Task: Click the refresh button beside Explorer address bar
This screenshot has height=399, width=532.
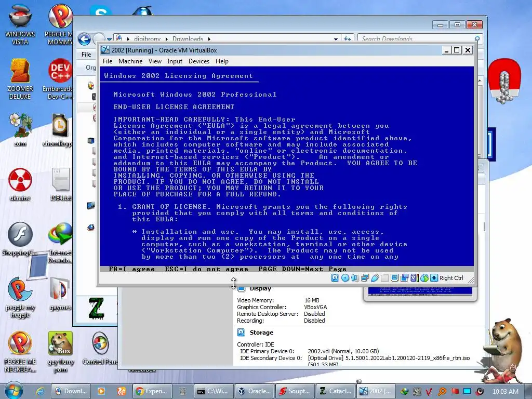Action: pos(347,38)
